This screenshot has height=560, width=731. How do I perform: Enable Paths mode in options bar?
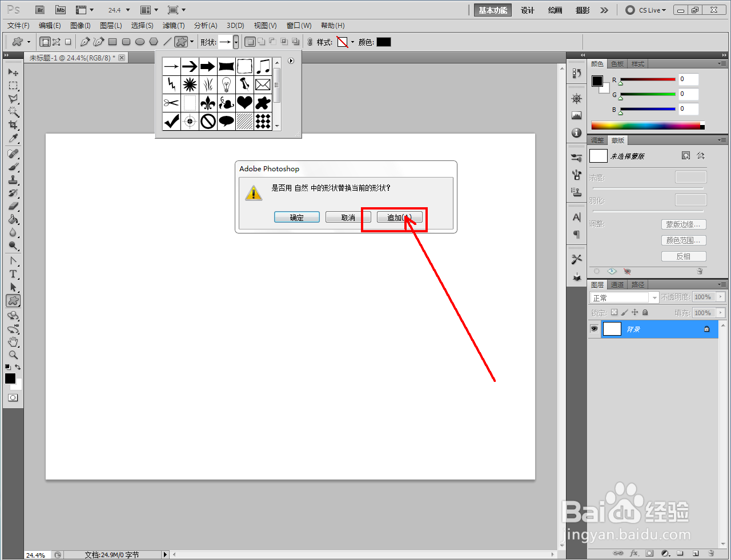57,42
